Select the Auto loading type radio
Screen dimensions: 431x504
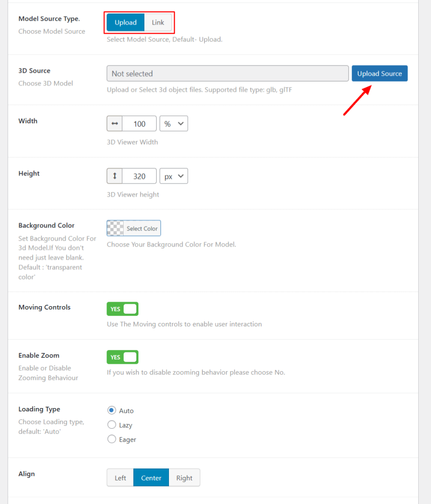pyautogui.click(x=112, y=410)
